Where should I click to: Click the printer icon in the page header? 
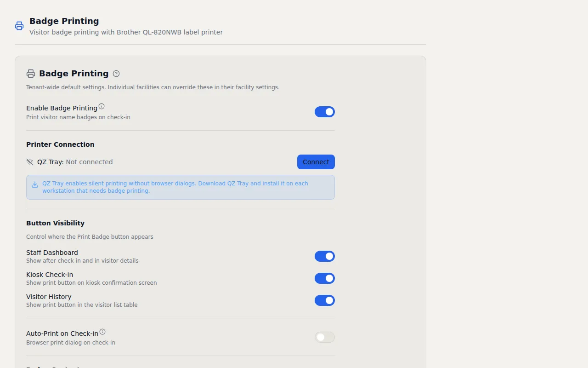click(19, 26)
